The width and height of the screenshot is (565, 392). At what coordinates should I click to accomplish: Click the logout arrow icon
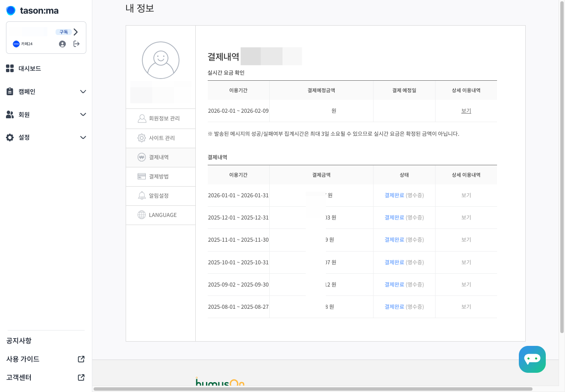tap(77, 44)
